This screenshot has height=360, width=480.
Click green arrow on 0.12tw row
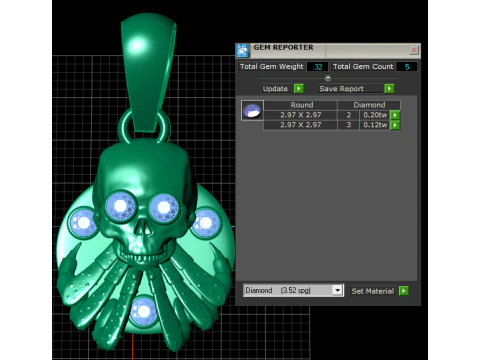(x=395, y=125)
